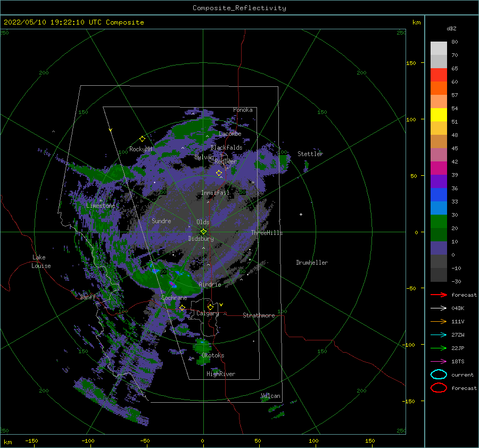Screen dimensions: 479x448
Task: Select the light gray 80-70 dBZ swatch
Action: tap(439, 48)
